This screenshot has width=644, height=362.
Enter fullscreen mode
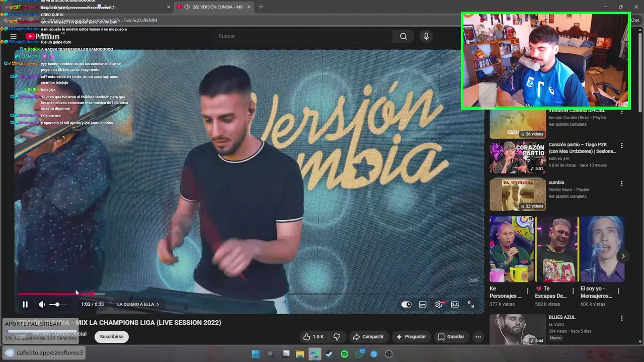tap(471, 304)
